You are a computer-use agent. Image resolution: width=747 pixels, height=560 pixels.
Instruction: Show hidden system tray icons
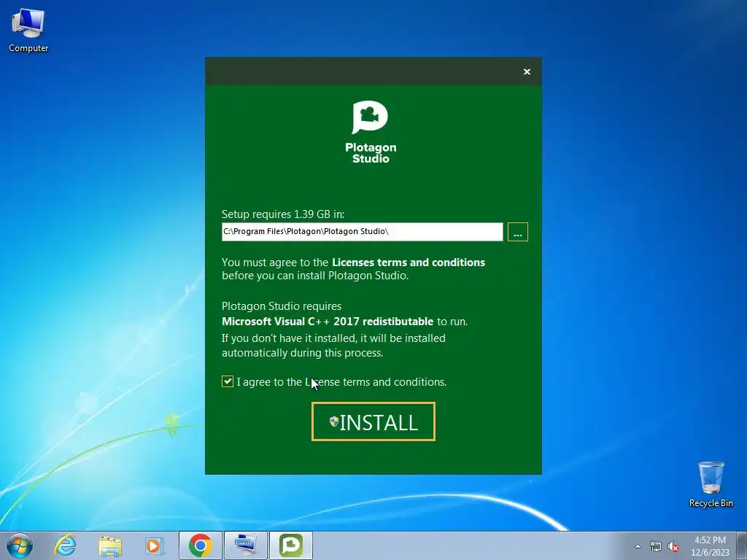pos(638,546)
